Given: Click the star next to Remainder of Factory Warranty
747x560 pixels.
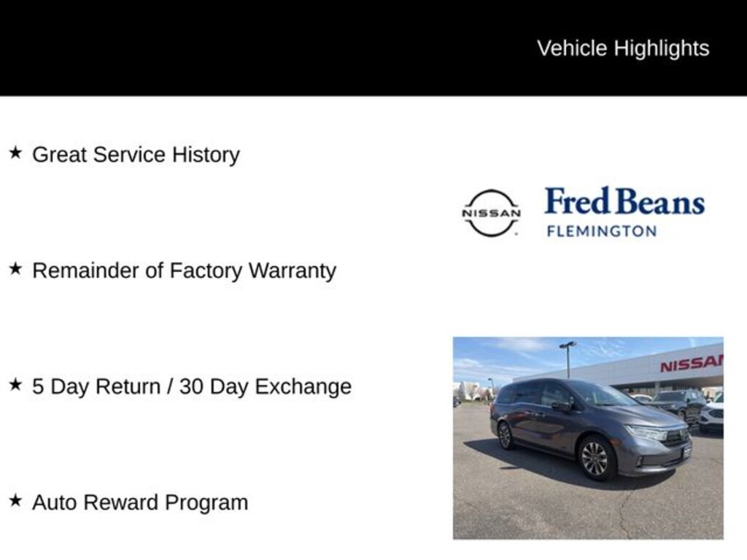Looking at the screenshot, I should [15, 269].
